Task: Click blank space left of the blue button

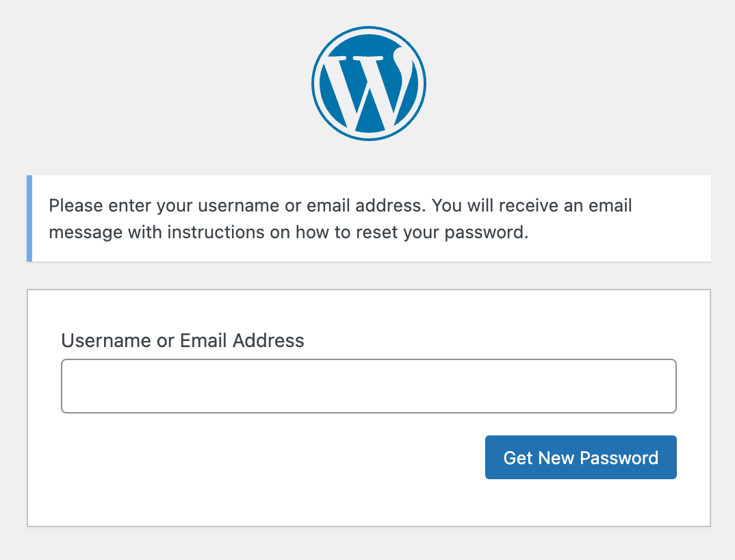Action: pyautogui.click(x=274, y=457)
